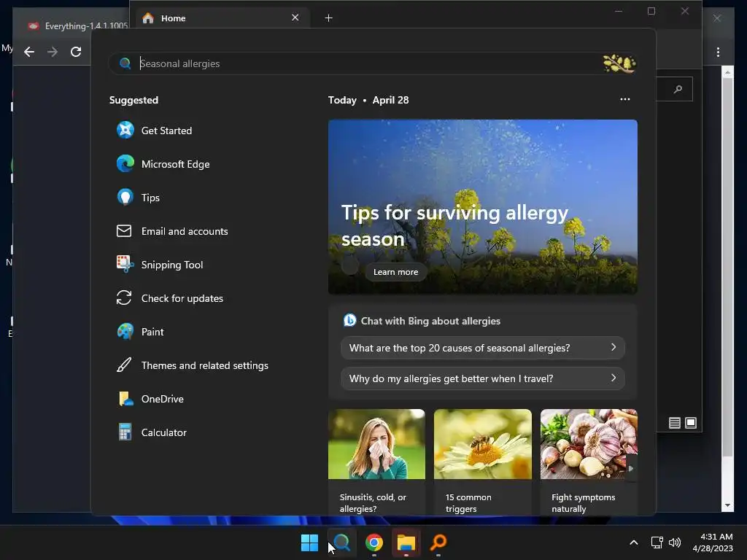747x560 pixels.
Task: Ask top 20 causes of seasonal allergies
Action: click(x=483, y=348)
